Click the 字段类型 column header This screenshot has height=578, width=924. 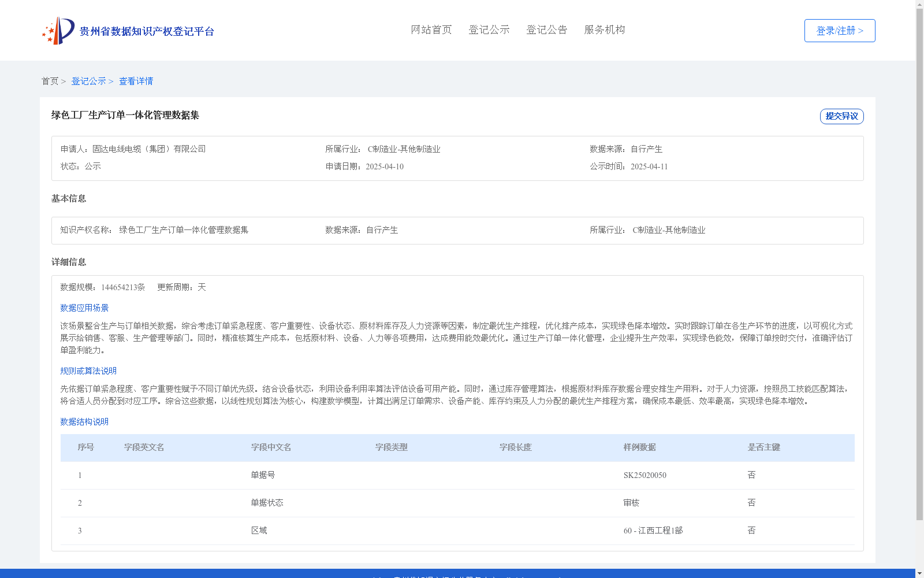coord(392,447)
